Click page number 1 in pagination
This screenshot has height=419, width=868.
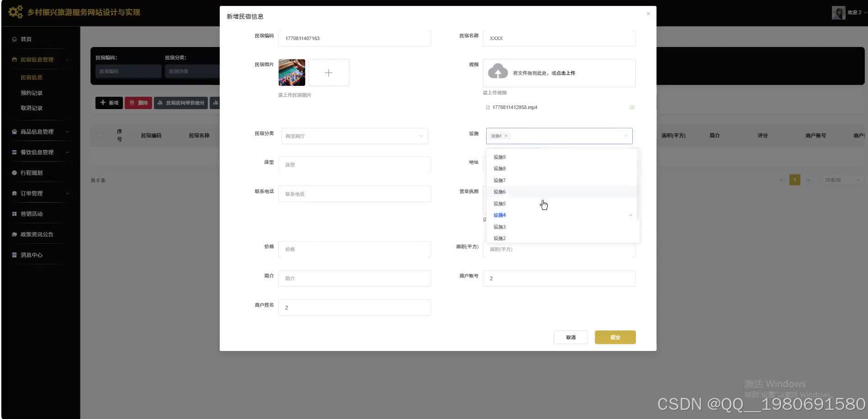(x=794, y=180)
